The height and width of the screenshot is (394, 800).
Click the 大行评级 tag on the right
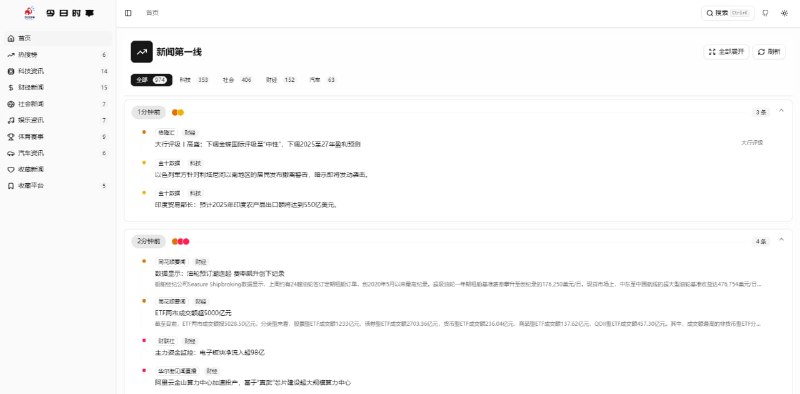(x=752, y=143)
